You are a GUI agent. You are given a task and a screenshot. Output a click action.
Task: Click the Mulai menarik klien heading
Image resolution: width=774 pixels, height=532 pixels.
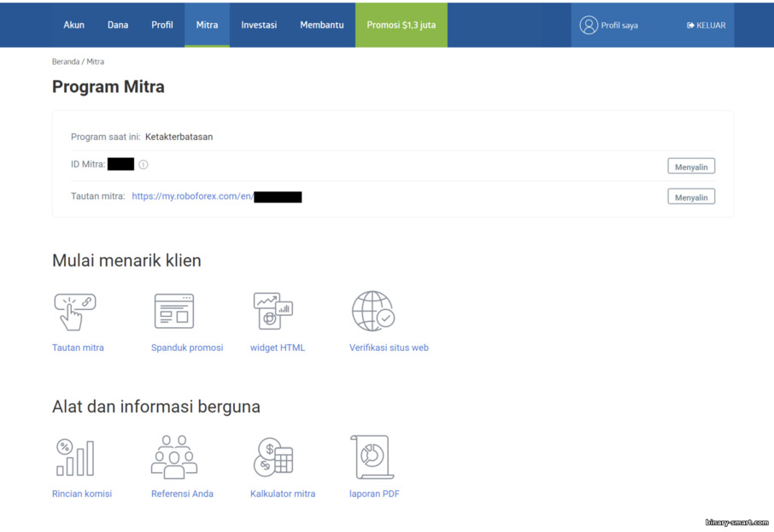click(126, 260)
